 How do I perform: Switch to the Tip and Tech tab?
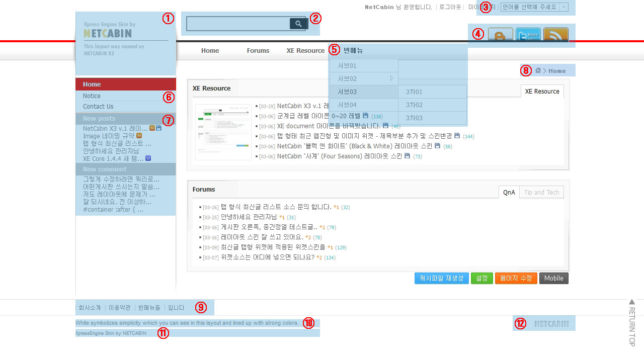541,192
